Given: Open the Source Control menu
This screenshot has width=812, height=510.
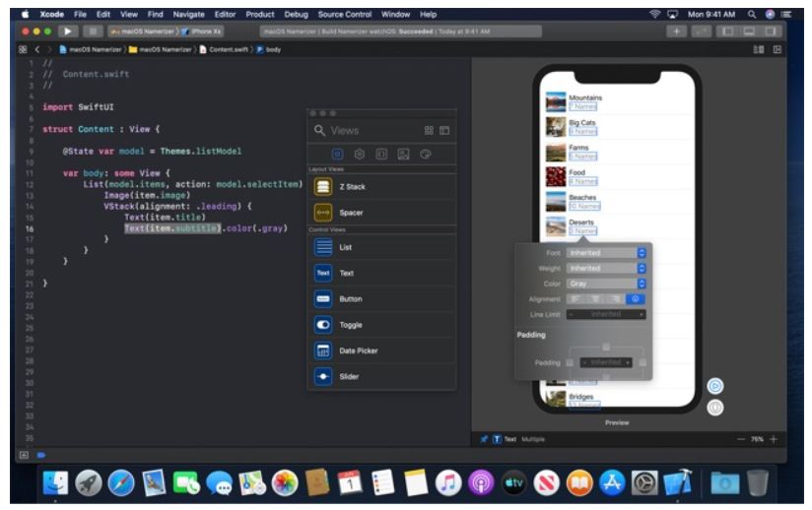Looking at the screenshot, I should click(342, 14).
